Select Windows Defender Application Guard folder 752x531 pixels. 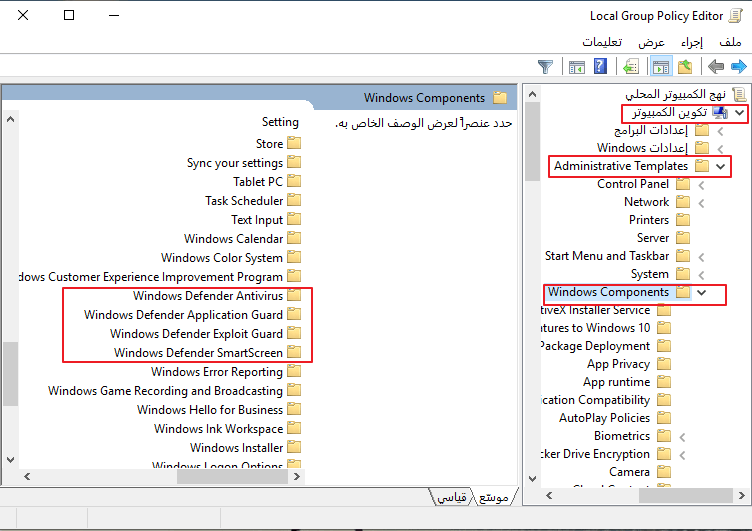192,315
